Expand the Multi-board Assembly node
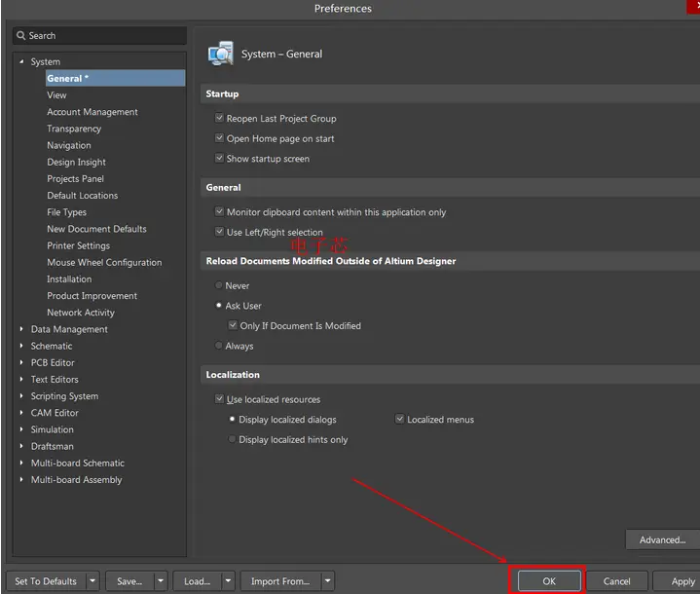The height and width of the screenshot is (594, 700). coord(21,480)
